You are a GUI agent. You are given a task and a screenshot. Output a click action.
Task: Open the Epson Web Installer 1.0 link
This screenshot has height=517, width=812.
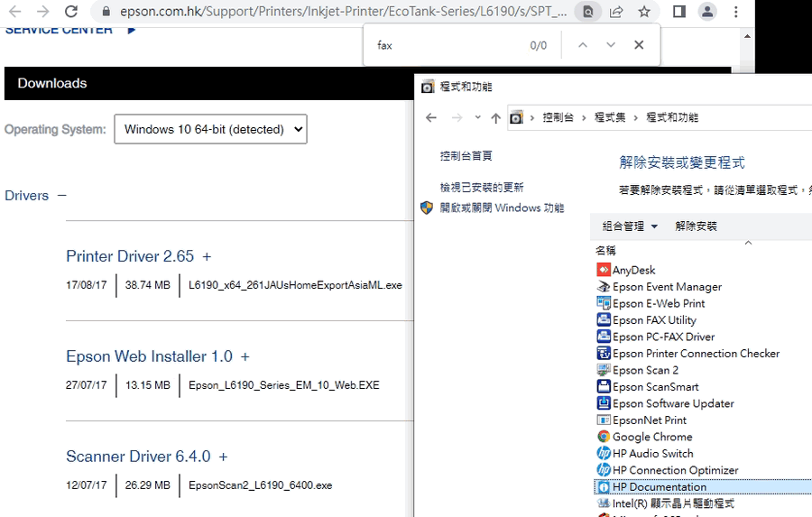click(149, 356)
